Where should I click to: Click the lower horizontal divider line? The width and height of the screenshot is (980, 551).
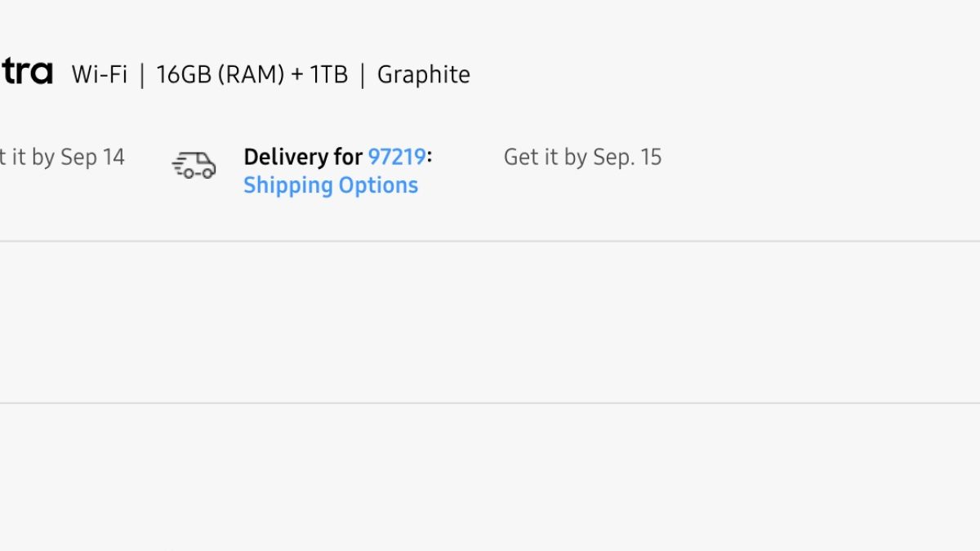point(490,402)
